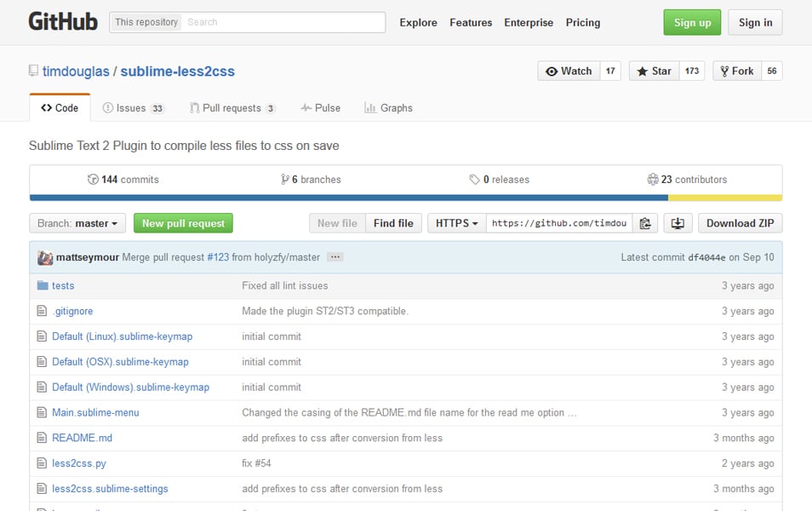Open the Pulse activity view

[321, 107]
